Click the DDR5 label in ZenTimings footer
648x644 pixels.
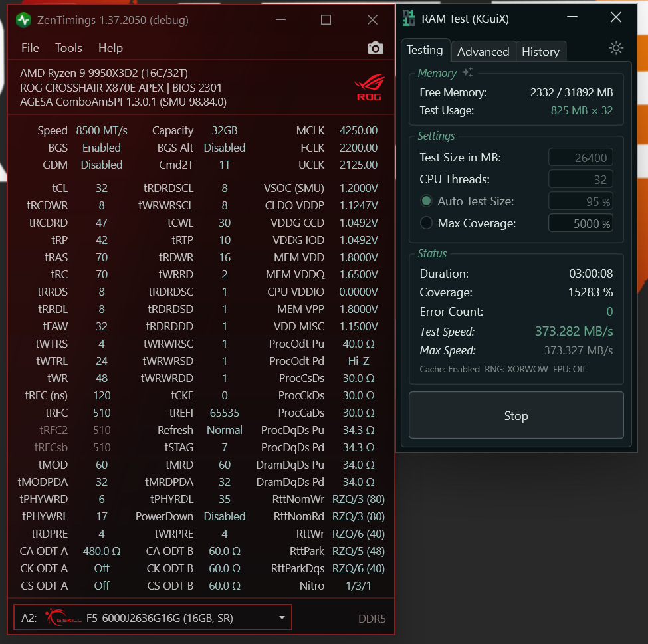372,618
